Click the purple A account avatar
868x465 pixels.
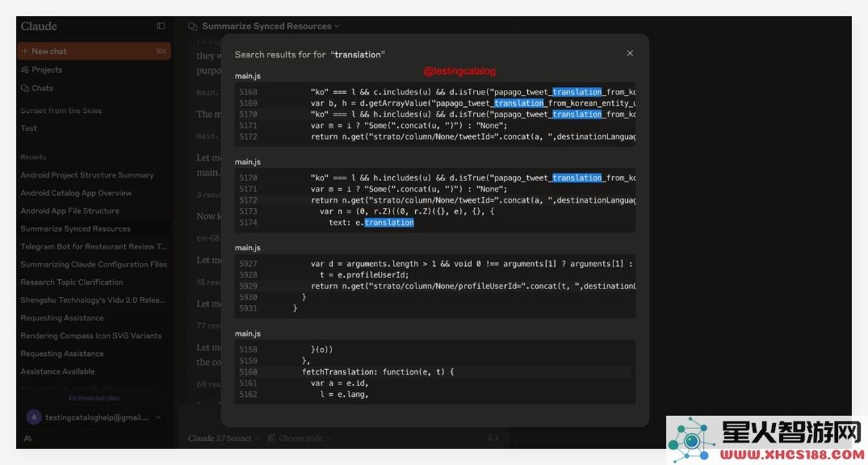click(34, 417)
